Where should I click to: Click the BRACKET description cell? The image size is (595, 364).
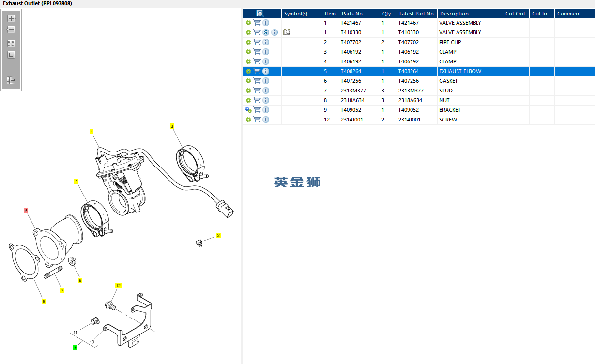[470, 110]
